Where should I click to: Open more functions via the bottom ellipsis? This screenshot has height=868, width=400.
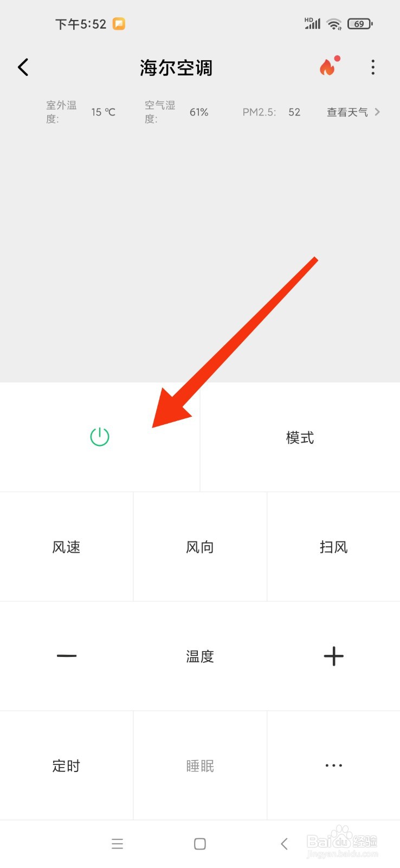coord(334,765)
